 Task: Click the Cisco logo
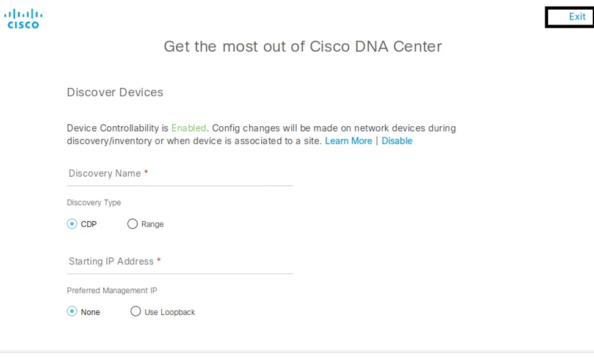point(23,18)
